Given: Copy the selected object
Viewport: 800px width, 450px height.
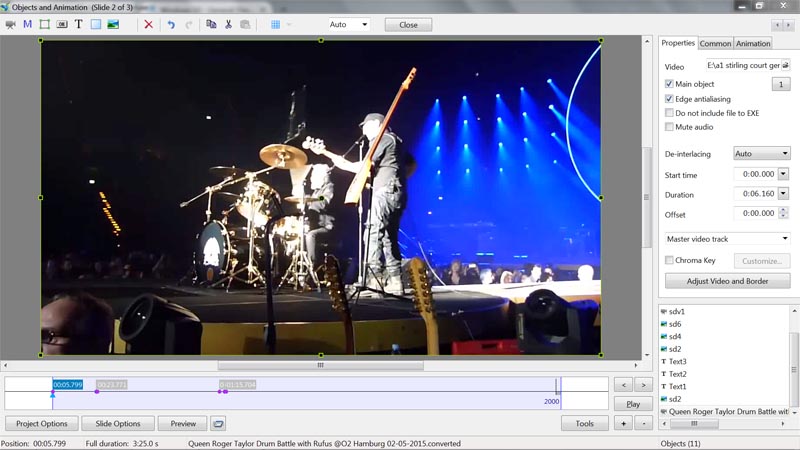Looking at the screenshot, I should pyautogui.click(x=211, y=24).
